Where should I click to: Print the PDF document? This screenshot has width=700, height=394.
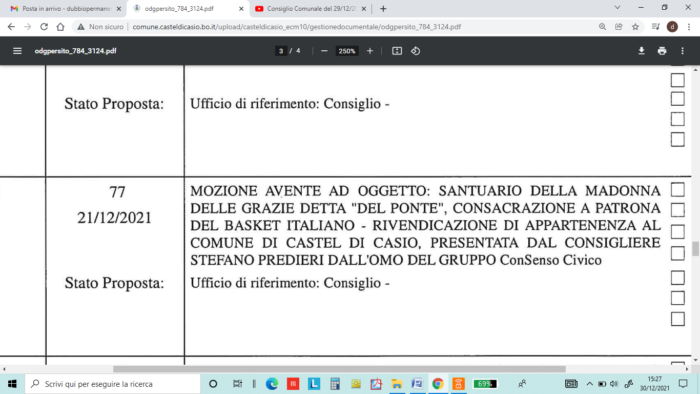coord(662,51)
